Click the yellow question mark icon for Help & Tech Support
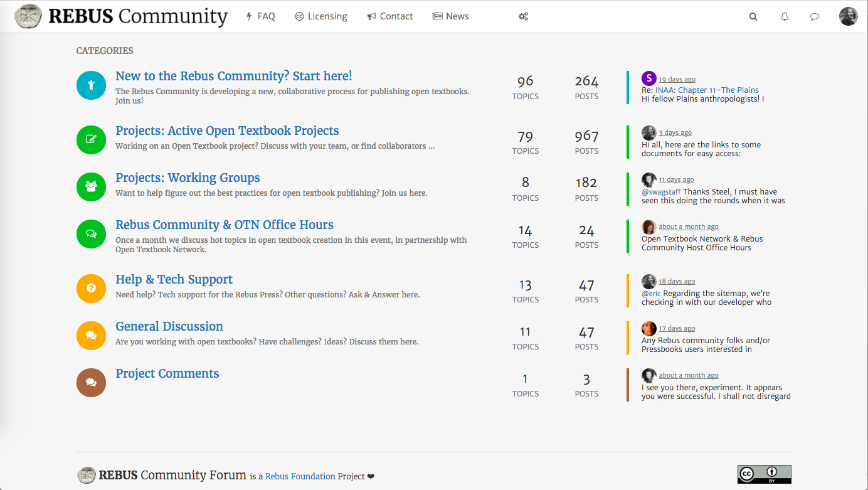The width and height of the screenshot is (868, 490). click(x=91, y=288)
